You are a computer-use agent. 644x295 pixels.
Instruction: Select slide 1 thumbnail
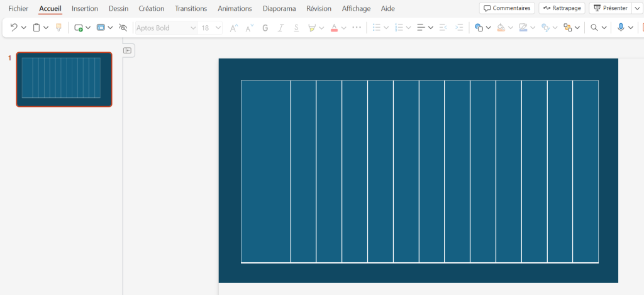coord(64,79)
